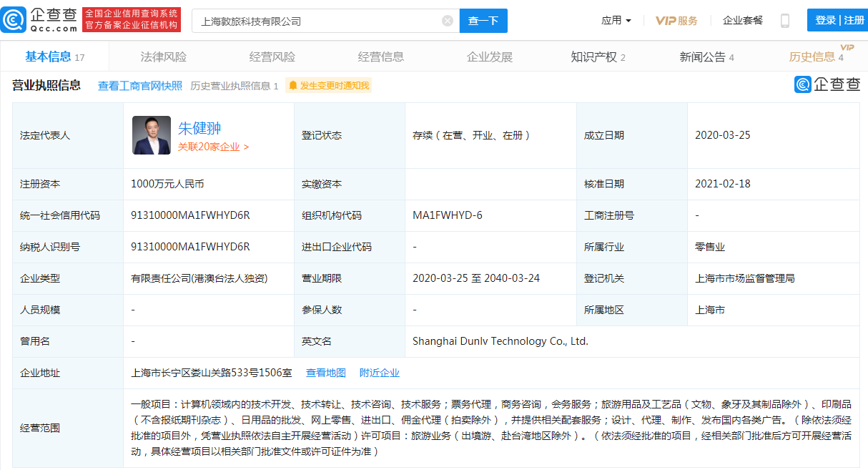This screenshot has height=470, width=868.
Task: Open 查看工商官网快照 link
Action: coord(140,86)
